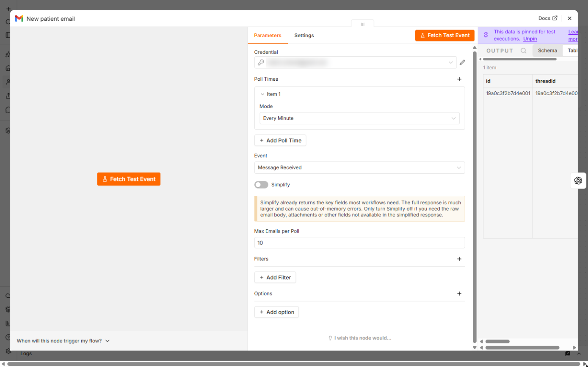Screen dimensions: 588x367
Task: Open search in the OUTPUT panel
Action: pos(524,51)
